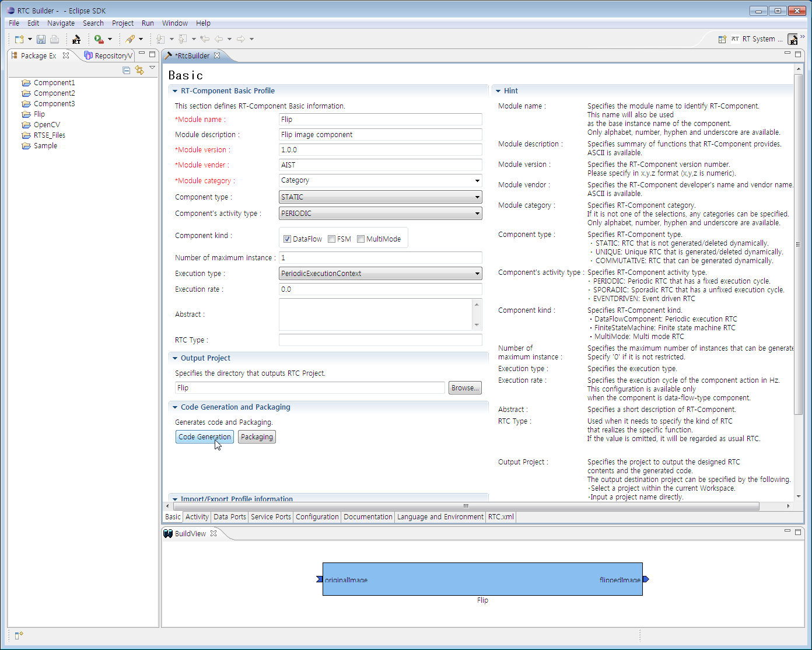Open the RTC Builder editor hammer icon

pos(76,39)
